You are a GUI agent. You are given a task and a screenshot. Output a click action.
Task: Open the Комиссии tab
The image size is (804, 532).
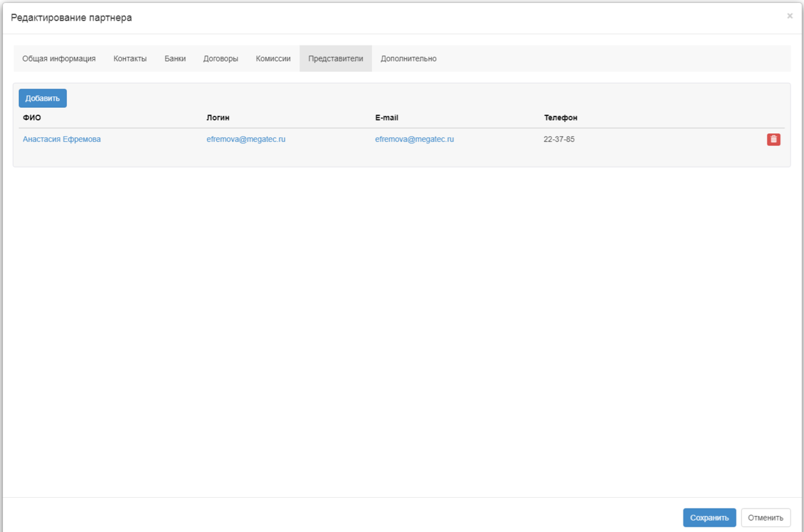pyautogui.click(x=273, y=58)
